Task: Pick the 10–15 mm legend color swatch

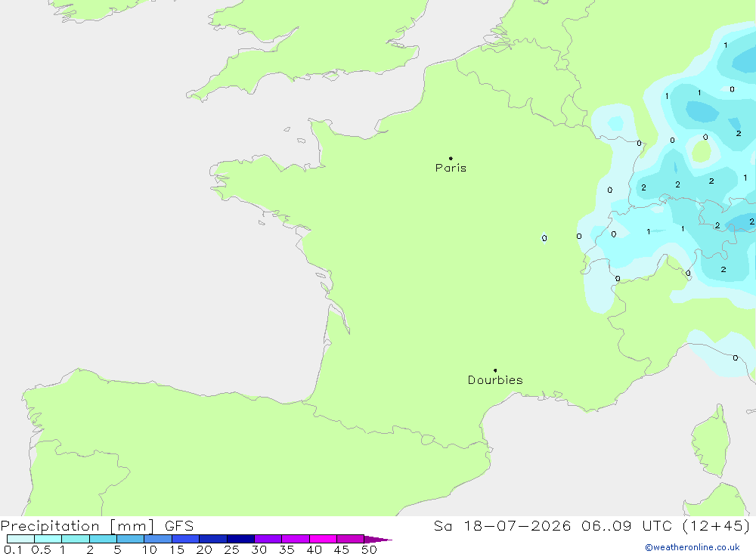Action: (x=158, y=539)
